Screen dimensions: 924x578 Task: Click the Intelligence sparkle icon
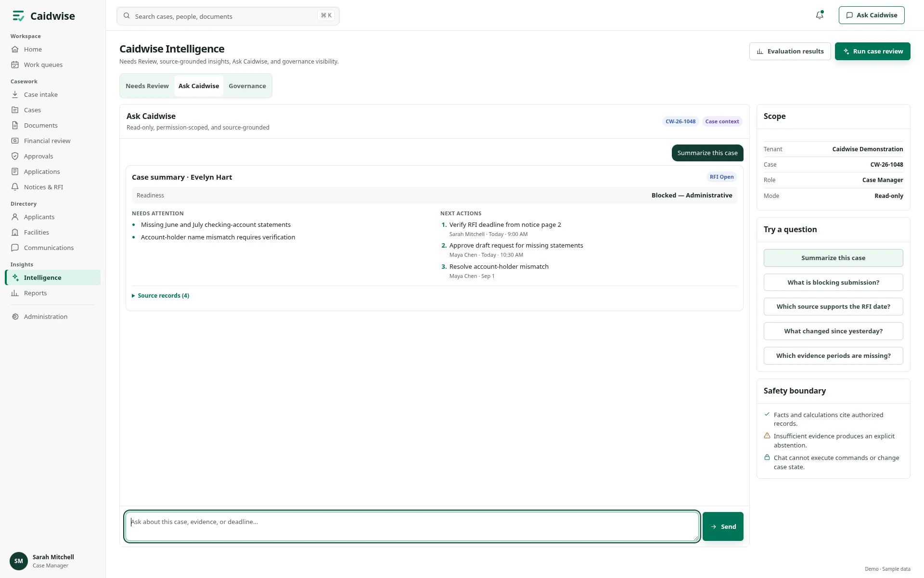click(15, 277)
